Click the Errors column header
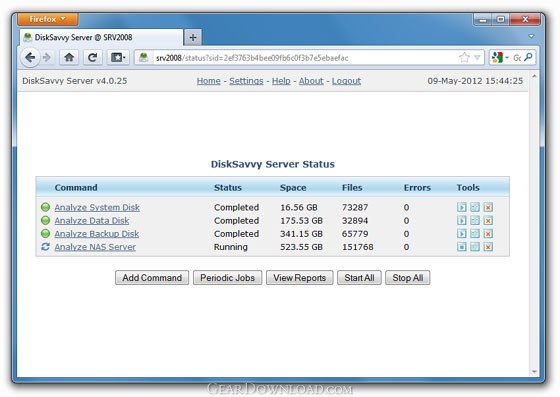 417,187
